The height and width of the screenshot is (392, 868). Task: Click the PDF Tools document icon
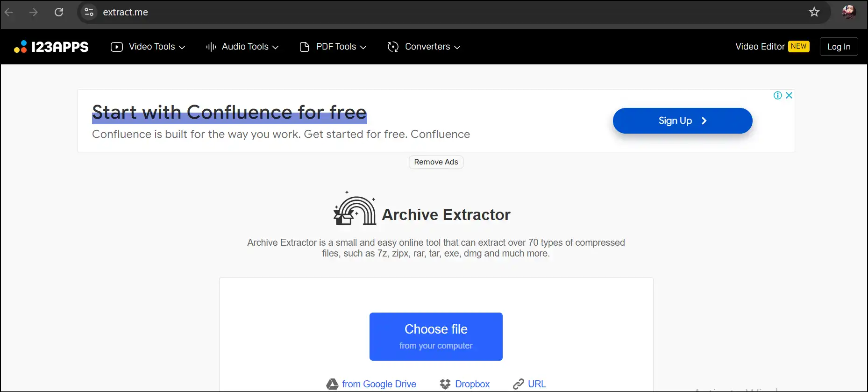[305, 47]
